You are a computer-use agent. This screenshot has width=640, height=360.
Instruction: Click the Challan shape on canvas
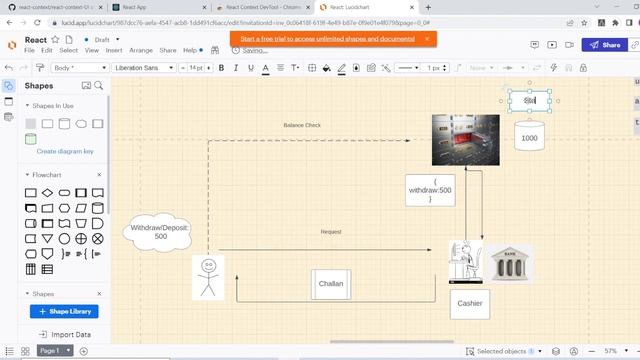point(331,284)
